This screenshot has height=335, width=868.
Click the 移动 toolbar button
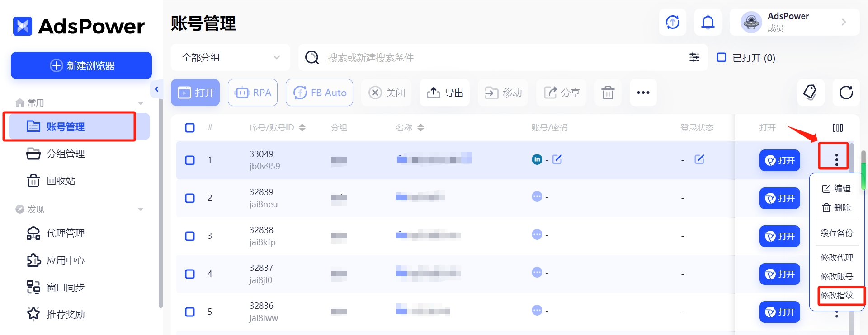503,93
